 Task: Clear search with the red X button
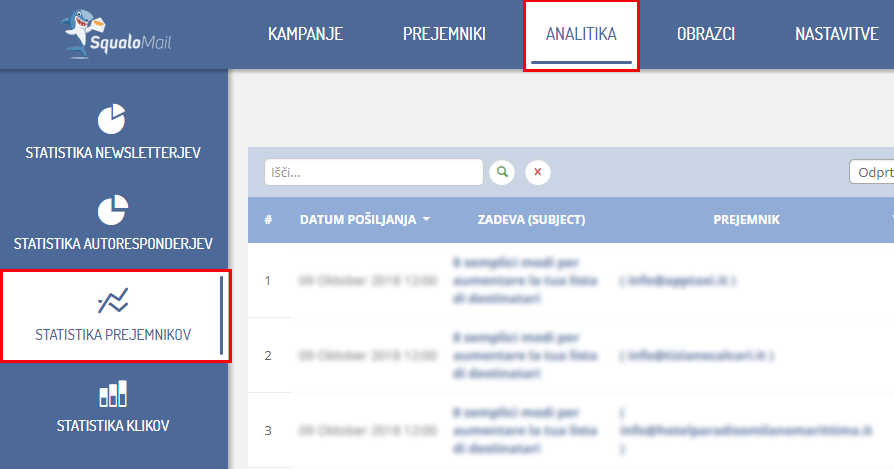pos(538,173)
